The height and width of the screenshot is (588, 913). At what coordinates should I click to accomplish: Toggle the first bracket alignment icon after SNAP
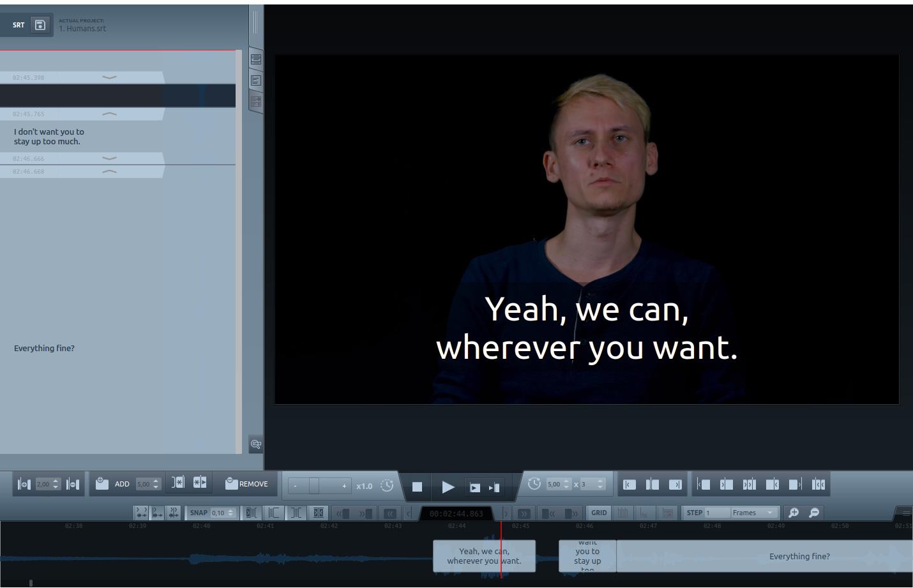coord(252,513)
